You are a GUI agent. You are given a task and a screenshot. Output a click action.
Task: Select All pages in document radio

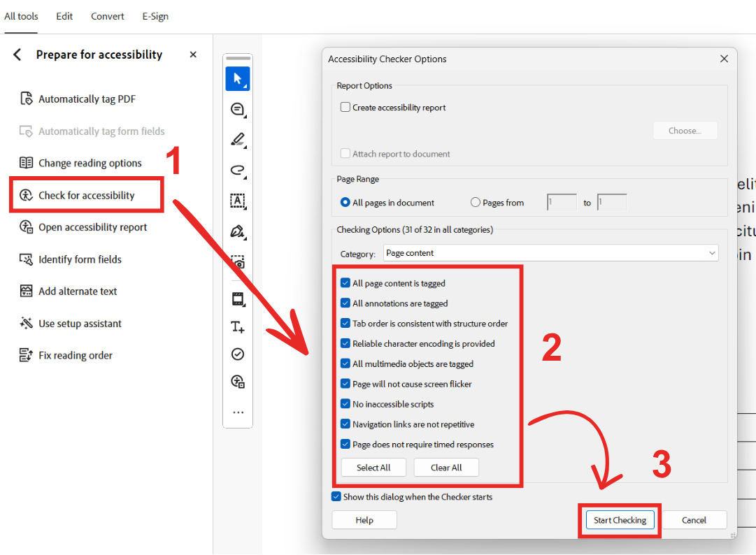pyautogui.click(x=345, y=202)
